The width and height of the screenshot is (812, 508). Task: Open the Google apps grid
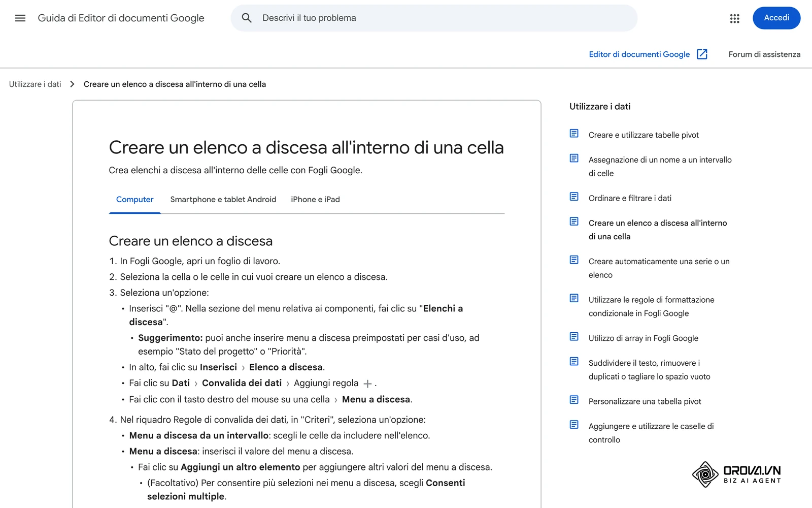(x=734, y=18)
